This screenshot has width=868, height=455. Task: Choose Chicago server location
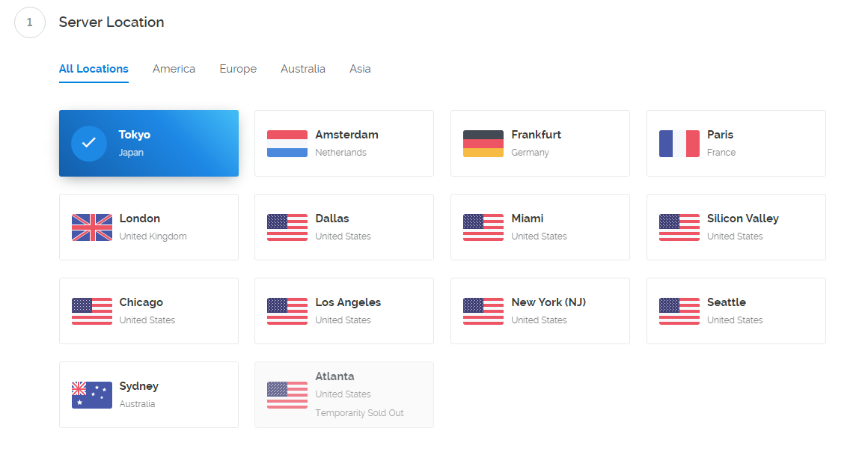pyautogui.click(x=149, y=311)
